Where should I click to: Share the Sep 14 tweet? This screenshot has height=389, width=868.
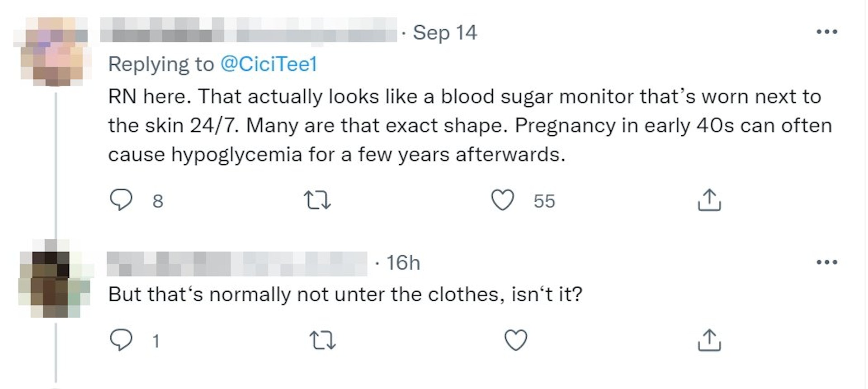click(x=709, y=200)
